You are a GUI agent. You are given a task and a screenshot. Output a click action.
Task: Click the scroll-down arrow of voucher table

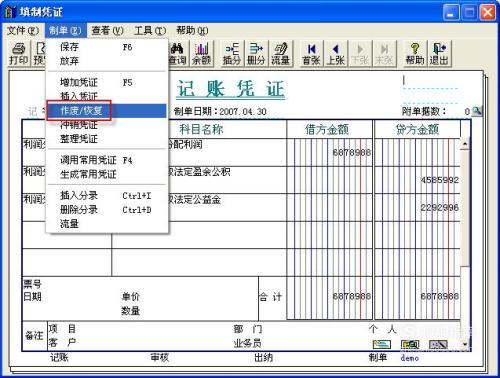pyautogui.click(x=465, y=344)
